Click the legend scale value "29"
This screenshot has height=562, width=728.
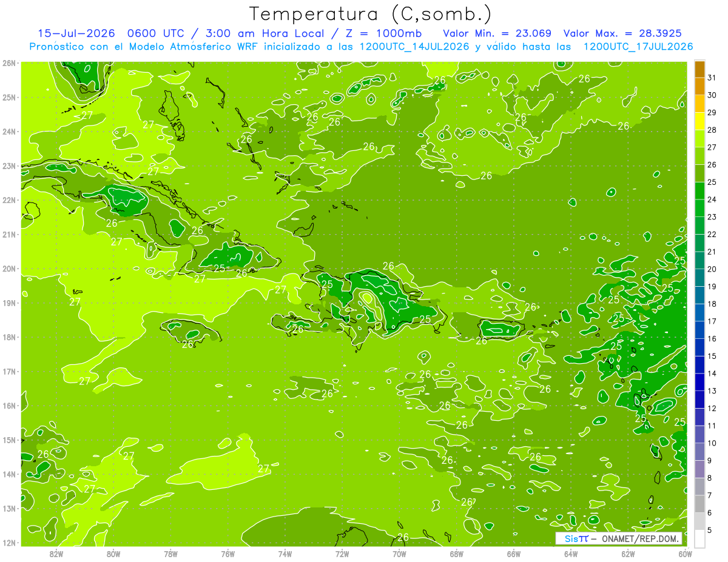tap(712, 113)
